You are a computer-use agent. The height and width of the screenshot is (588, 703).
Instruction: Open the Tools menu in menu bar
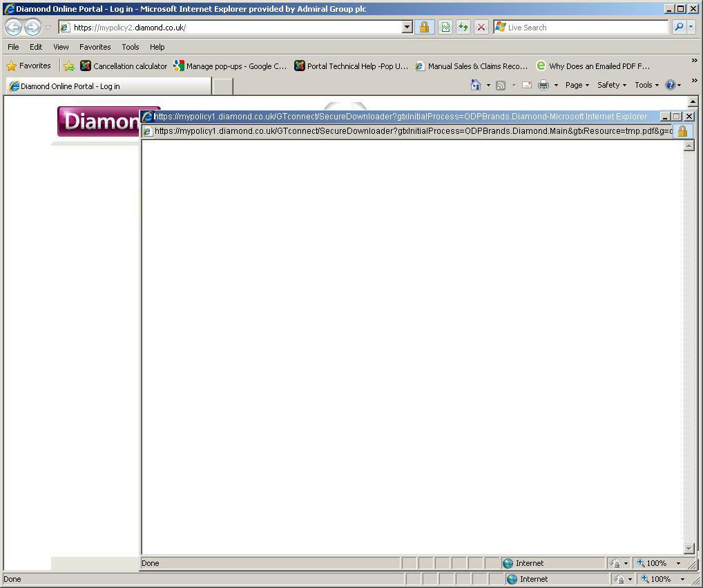pos(131,47)
